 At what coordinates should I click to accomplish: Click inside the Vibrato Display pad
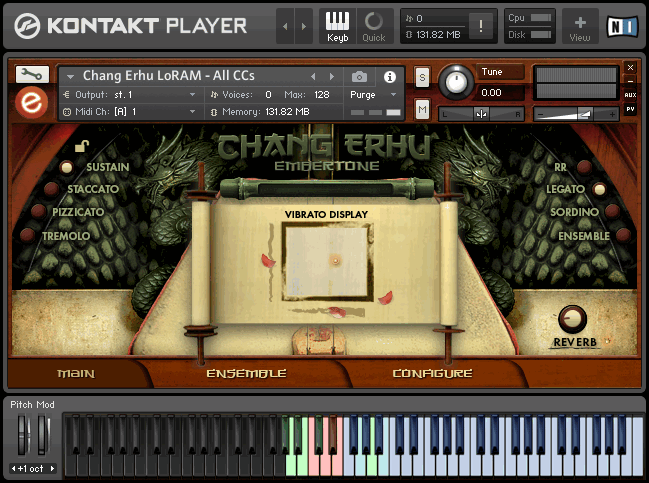(x=326, y=262)
